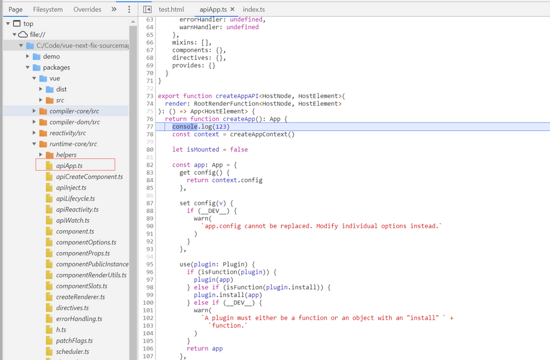Select the apiApp.ts editor tab
Screen dimensions: 550x360
point(213,9)
